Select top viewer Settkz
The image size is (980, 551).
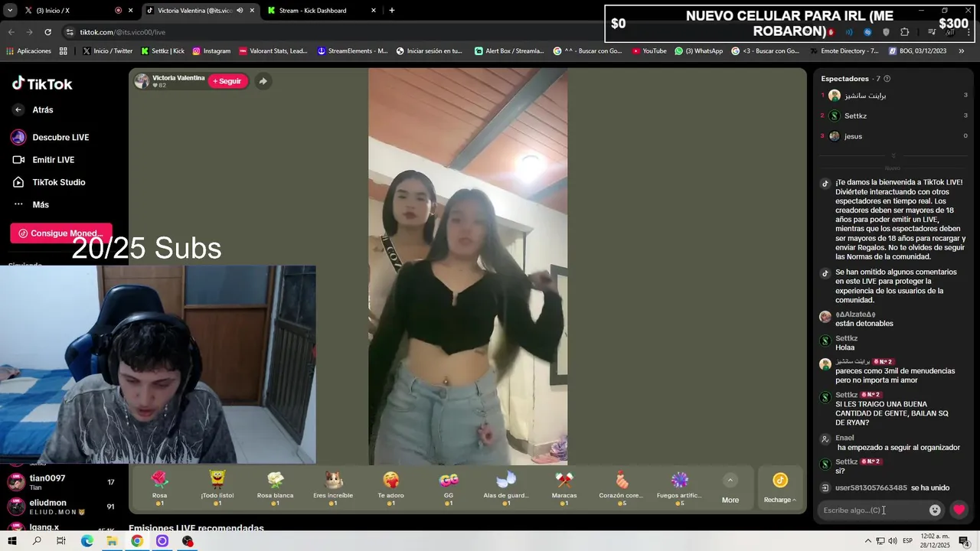coord(894,116)
